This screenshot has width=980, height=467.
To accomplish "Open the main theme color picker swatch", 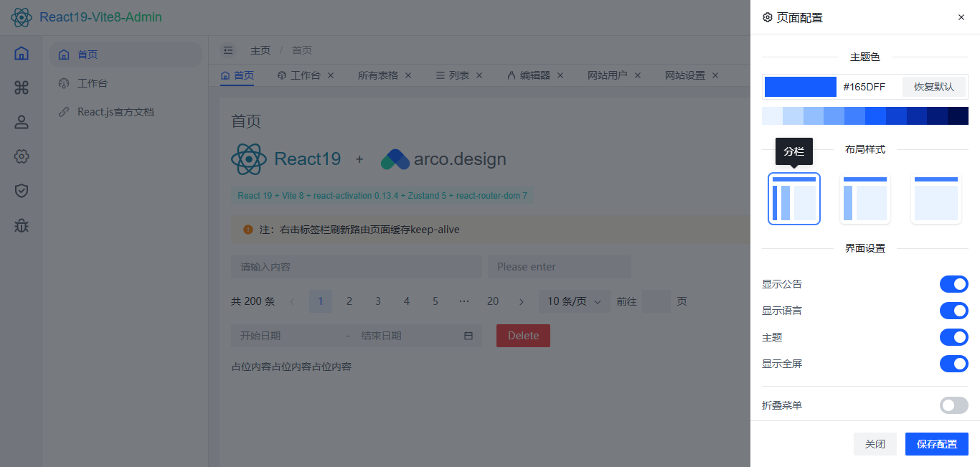I will [x=801, y=87].
